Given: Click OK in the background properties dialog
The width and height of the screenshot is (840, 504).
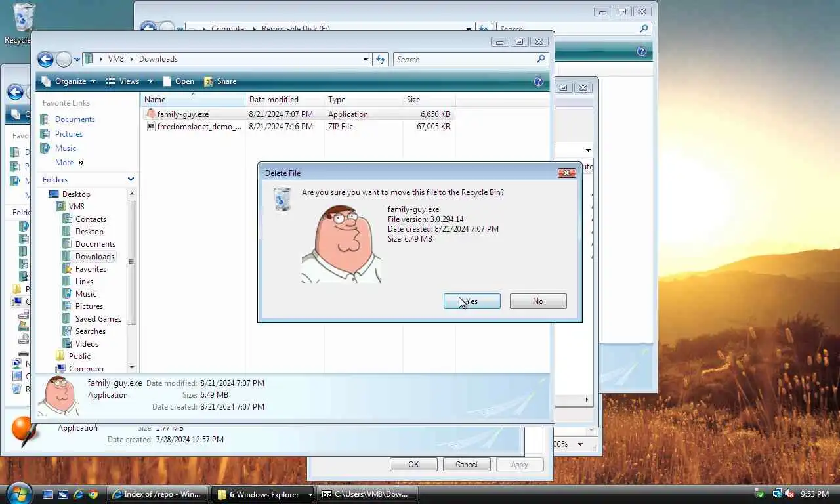Looking at the screenshot, I should click(x=413, y=465).
